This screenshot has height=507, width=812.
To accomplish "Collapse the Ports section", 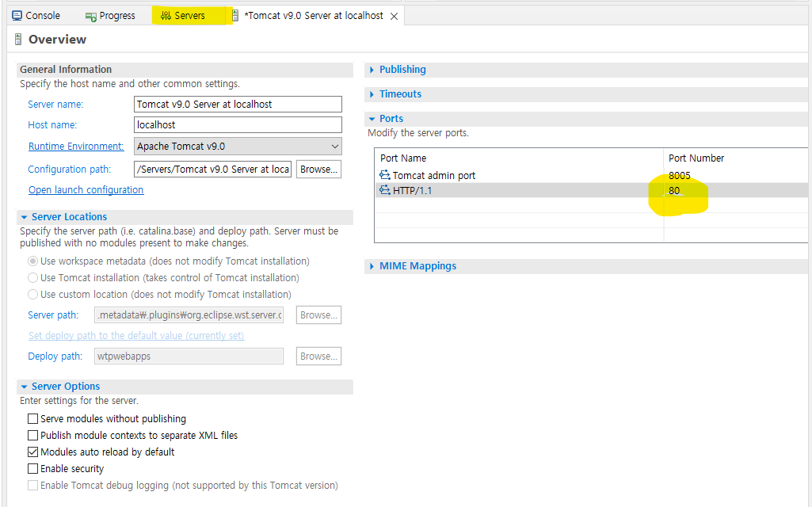I will [x=372, y=119].
